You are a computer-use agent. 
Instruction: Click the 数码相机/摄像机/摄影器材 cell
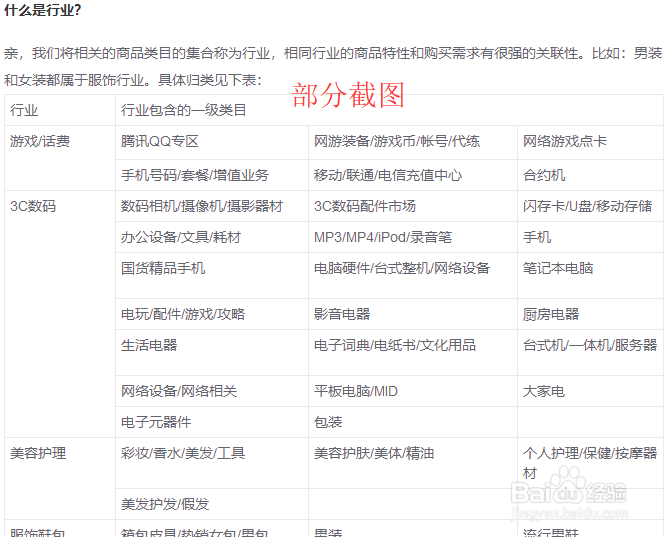point(212,206)
